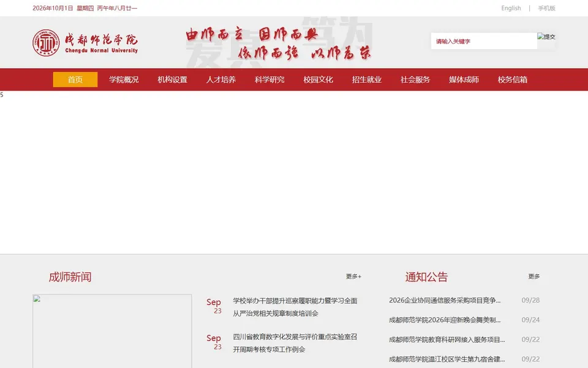
Task: Open the 媒体成师 menu
Action: point(464,80)
